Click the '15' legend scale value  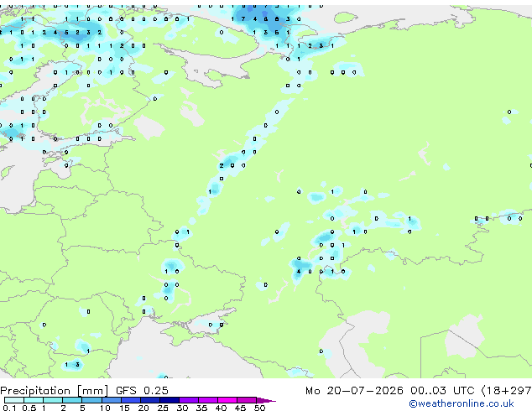(x=124, y=408)
